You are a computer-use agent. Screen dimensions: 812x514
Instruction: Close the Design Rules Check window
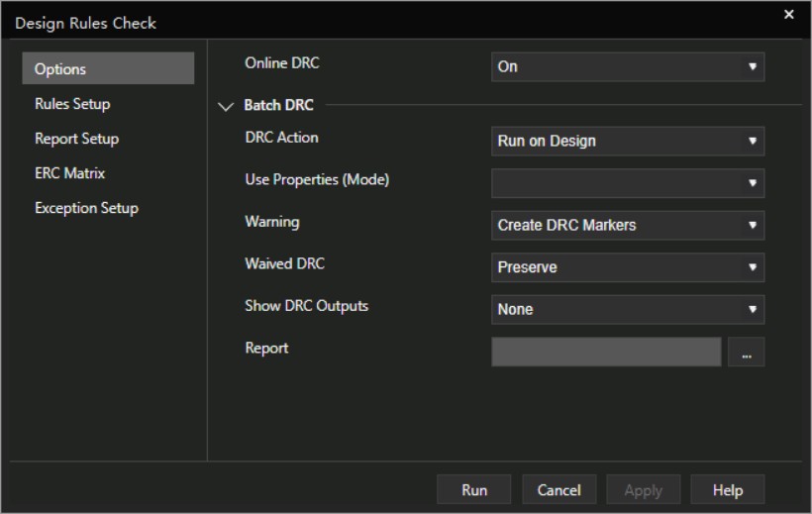pyautogui.click(x=788, y=14)
